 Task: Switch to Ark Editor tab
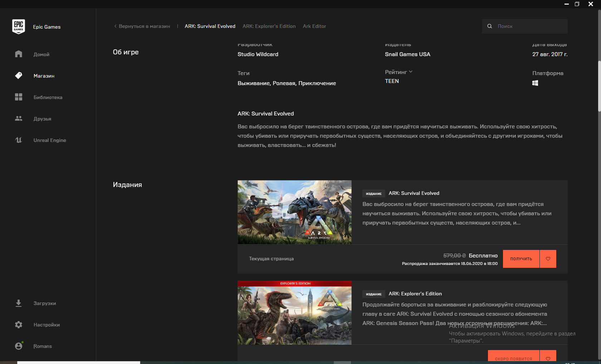[x=314, y=26]
